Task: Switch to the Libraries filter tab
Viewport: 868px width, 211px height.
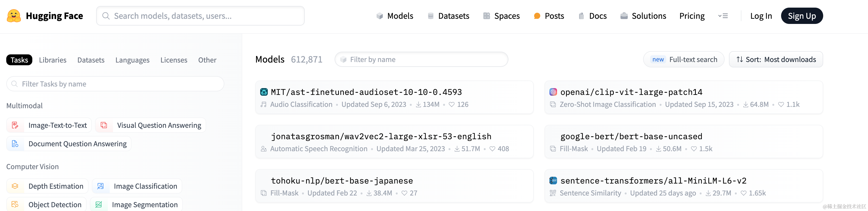Action: click(x=53, y=60)
